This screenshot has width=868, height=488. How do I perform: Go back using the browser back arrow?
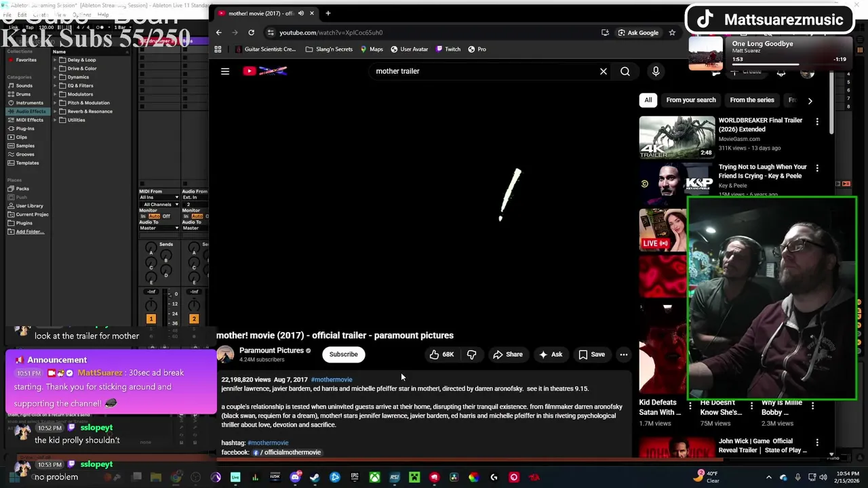pyautogui.click(x=218, y=33)
